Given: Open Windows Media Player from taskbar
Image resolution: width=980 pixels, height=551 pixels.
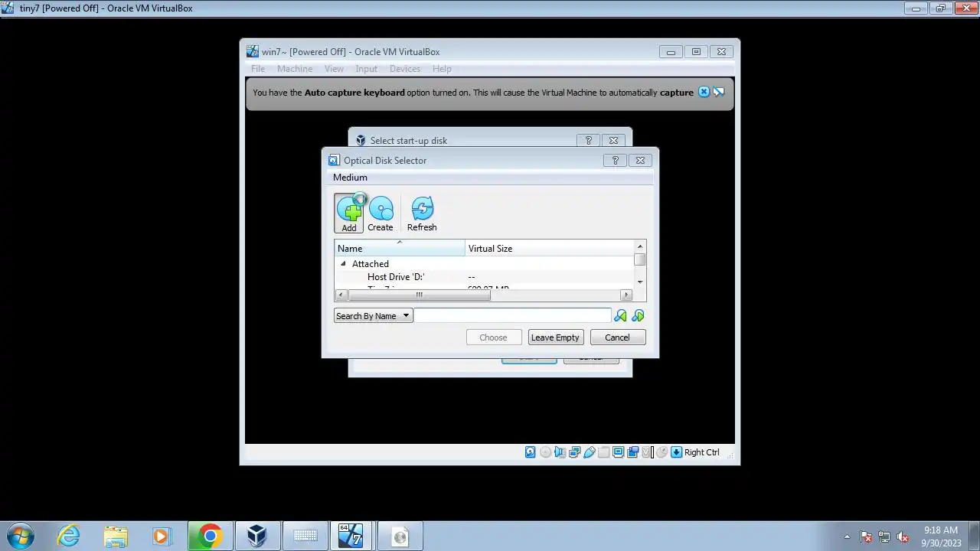Looking at the screenshot, I should coord(162,536).
